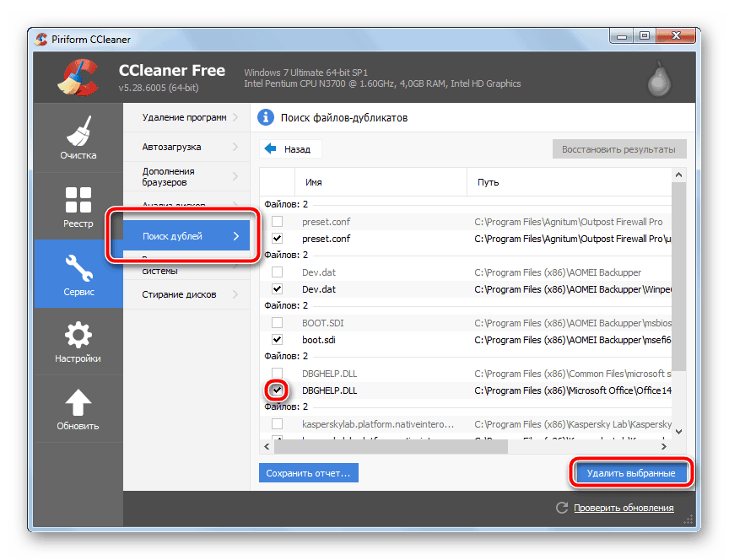Open the Реестр registry section

click(x=78, y=207)
